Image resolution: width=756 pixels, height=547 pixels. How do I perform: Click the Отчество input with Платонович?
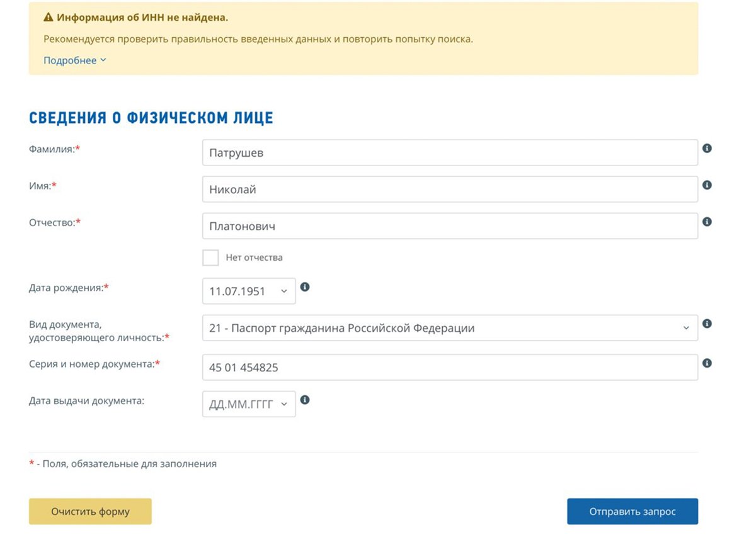click(x=450, y=226)
